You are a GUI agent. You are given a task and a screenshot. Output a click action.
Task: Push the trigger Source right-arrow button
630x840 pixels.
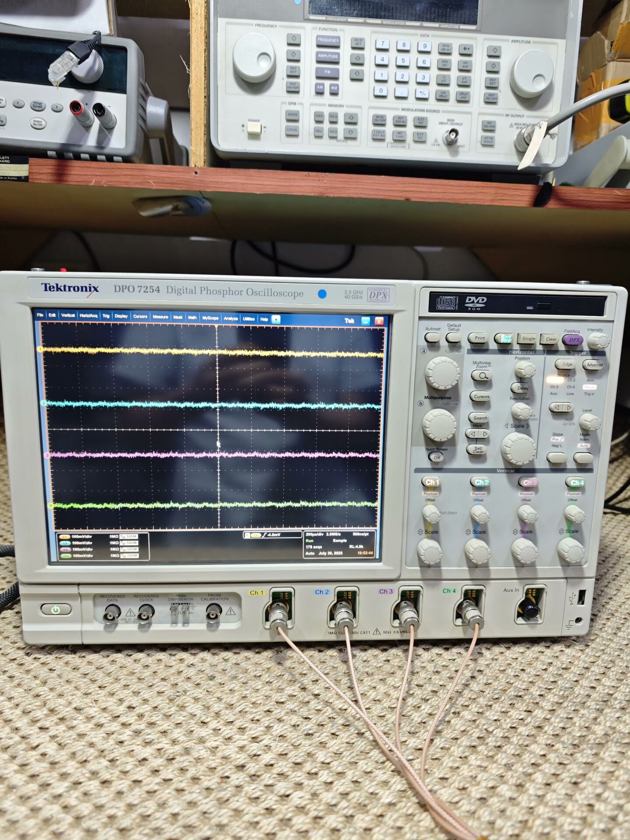pyautogui.click(x=569, y=408)
